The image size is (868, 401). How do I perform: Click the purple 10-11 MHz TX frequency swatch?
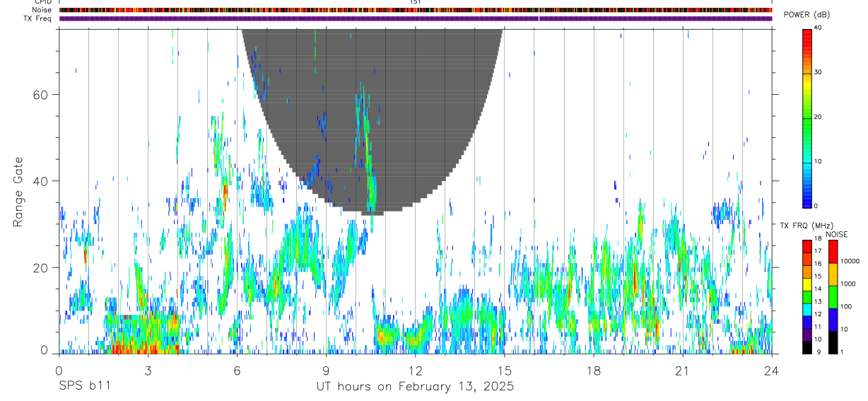(x=807, y=335)
